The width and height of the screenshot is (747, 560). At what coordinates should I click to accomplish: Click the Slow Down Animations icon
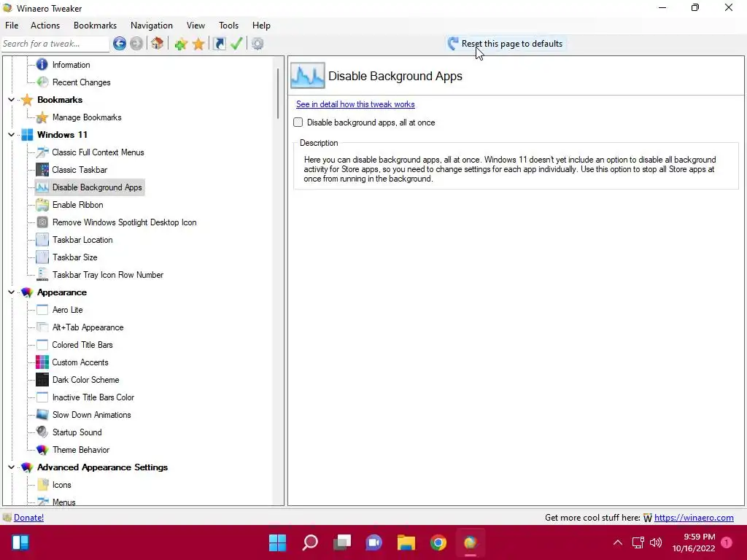click(42, 415)
